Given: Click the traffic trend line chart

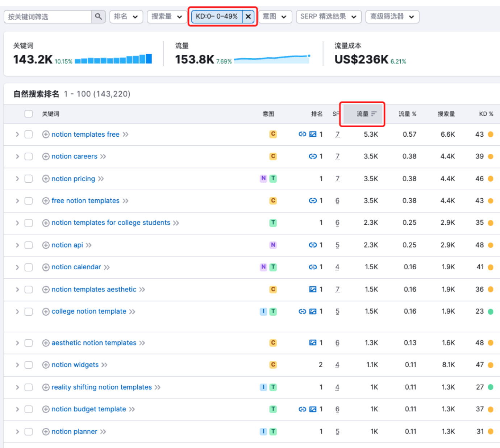Looking at the screenshot, I should [272, 59].
